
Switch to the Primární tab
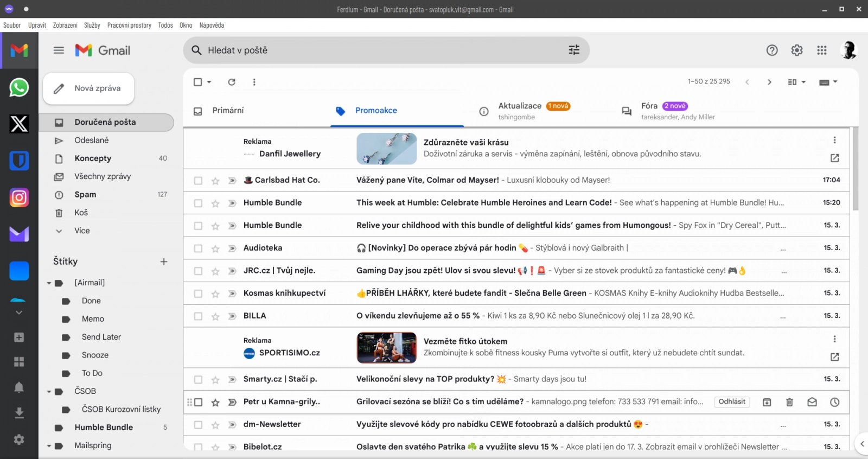[228, 110]
